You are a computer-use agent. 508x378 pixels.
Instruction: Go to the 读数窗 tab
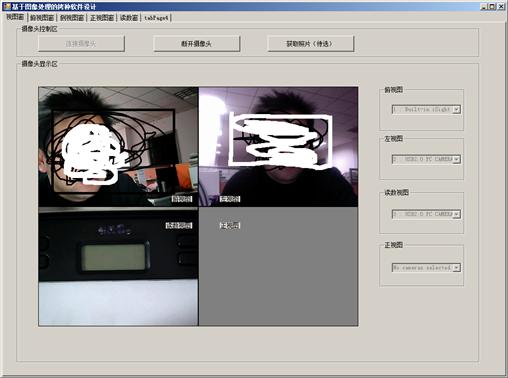point(129,18)
